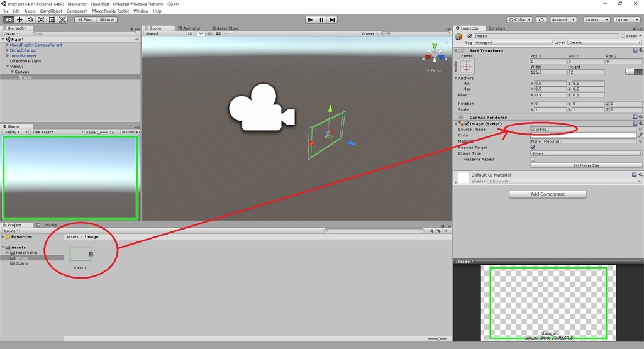Switch to the Services tab

497,28
